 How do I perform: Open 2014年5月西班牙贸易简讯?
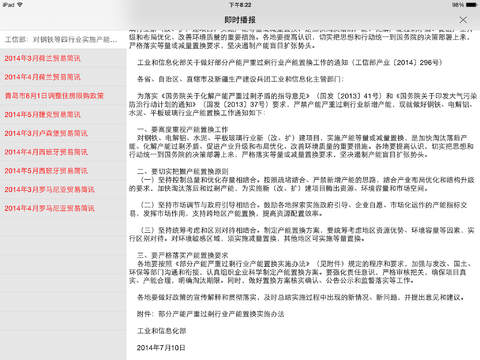[x=63, y=171]
